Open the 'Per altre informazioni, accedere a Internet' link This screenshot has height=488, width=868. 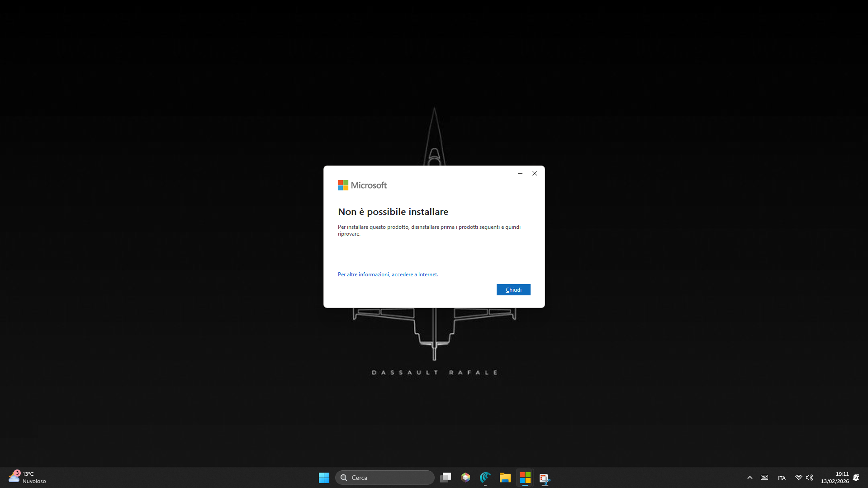(x=388, y=275)
